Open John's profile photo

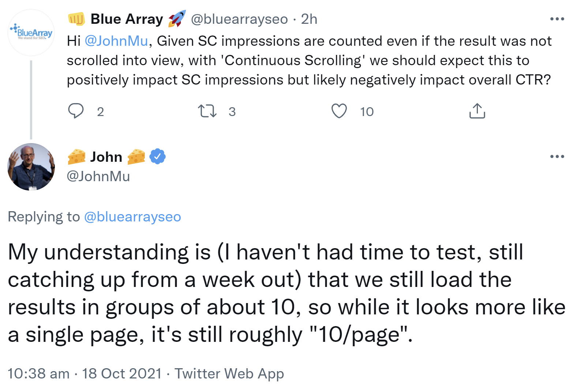point(31,167)
